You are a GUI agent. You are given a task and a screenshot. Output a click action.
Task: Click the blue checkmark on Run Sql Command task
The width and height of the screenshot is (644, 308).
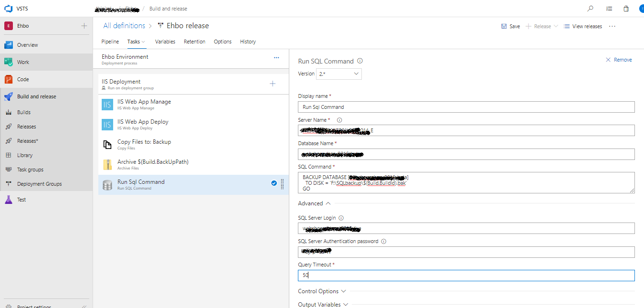274,183
